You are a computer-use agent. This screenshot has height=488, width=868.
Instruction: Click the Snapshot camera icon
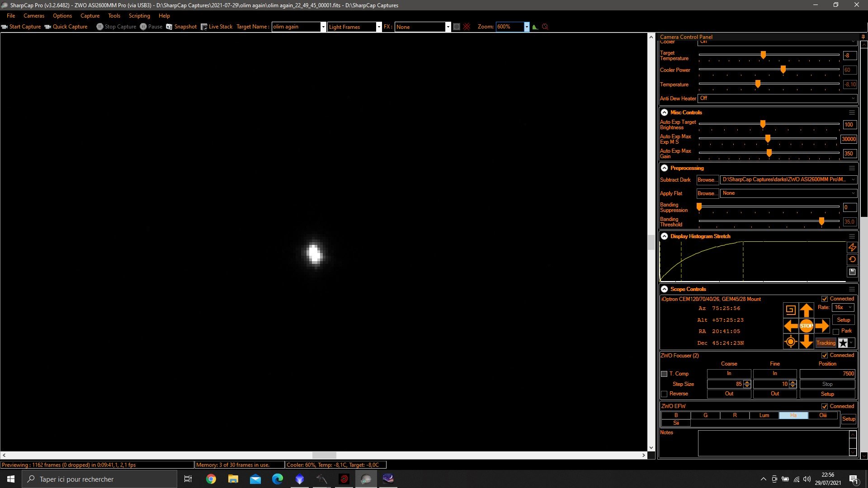click(x=169, y=27)
